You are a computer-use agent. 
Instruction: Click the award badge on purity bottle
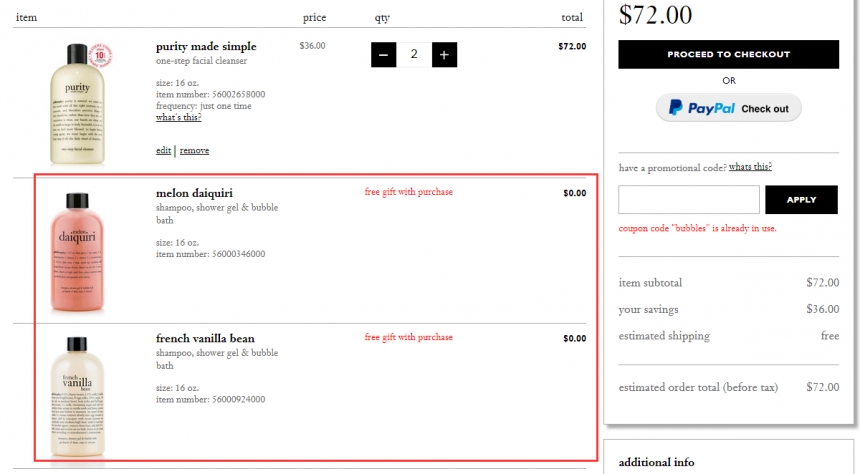(x=100, y=55)
